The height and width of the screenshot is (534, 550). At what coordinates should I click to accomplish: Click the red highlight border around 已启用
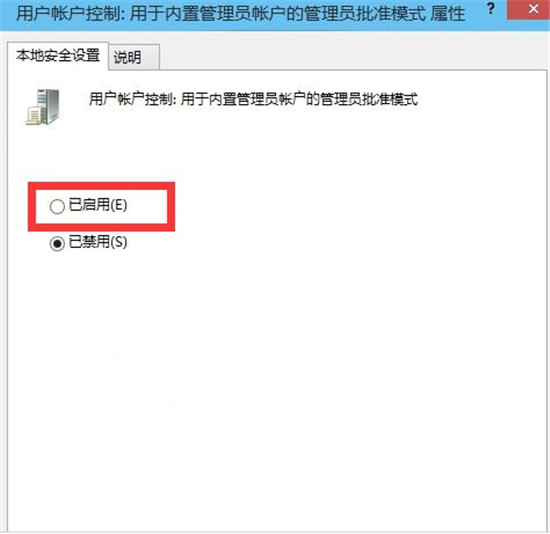coord(101,186)
